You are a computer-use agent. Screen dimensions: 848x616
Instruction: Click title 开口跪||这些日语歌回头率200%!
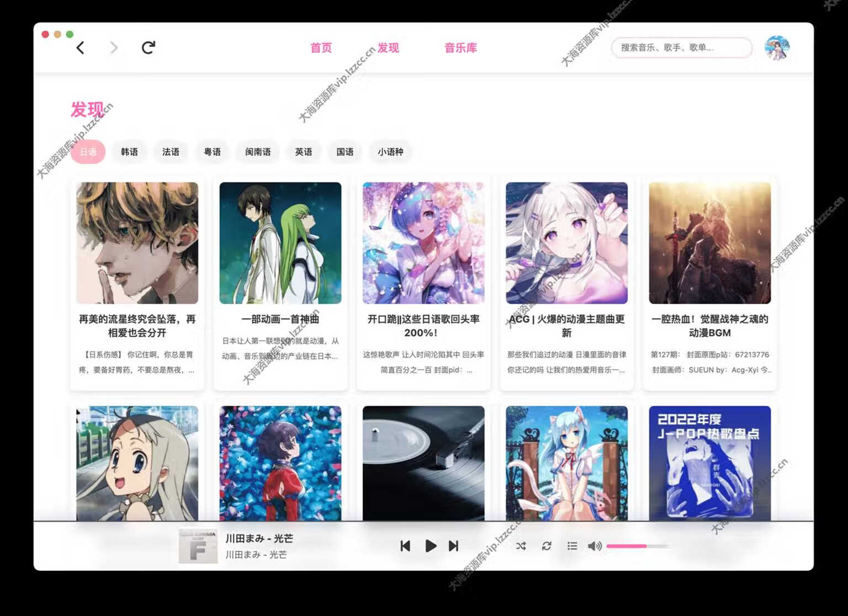(x=423, y=326)
